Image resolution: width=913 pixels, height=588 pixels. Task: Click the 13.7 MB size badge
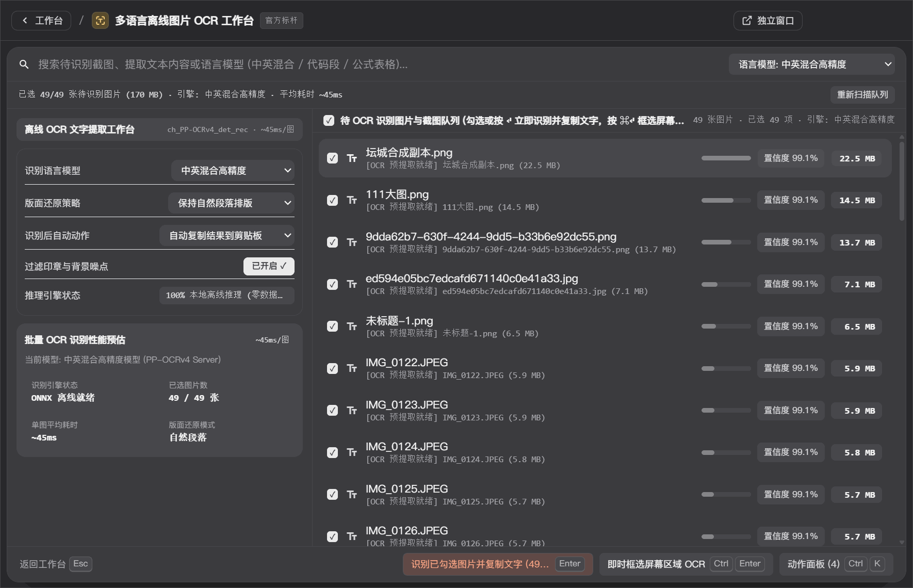857,242
